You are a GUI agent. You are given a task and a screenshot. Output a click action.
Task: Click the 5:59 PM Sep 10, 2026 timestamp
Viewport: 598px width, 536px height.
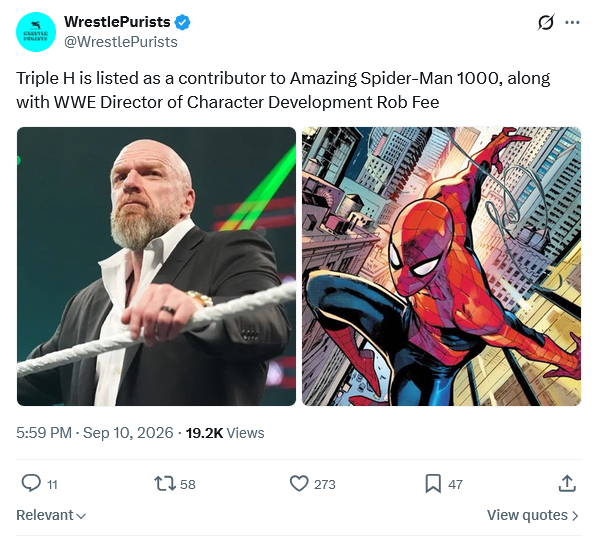(x=95, y=433)
